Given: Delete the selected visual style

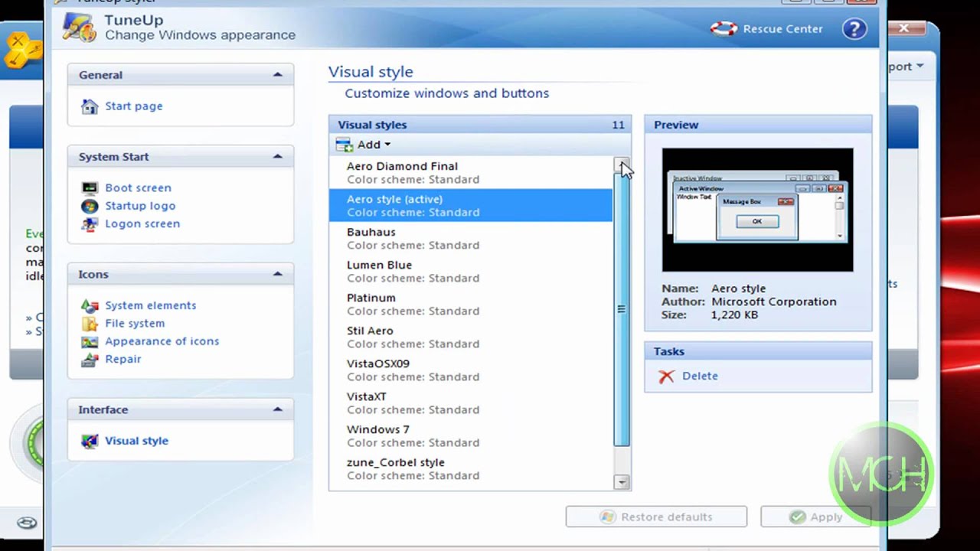Looking at the screenshot, I should tap(700, 376).
